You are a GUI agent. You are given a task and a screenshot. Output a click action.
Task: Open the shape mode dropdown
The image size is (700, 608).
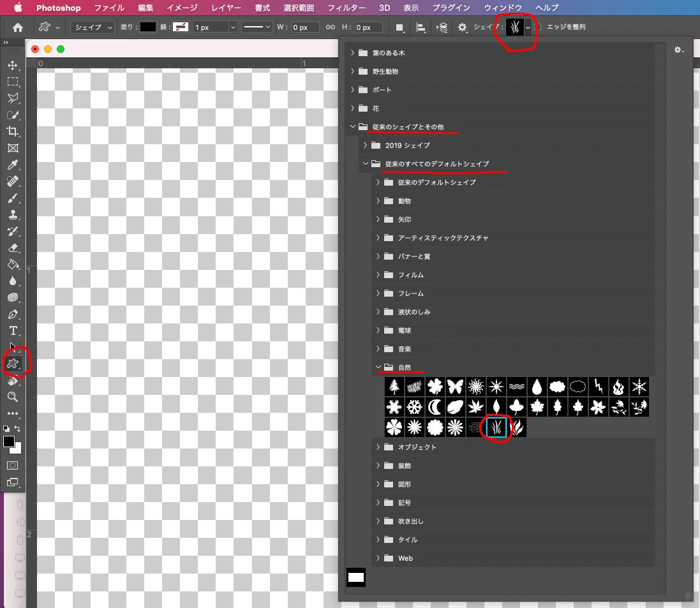click(92, 27)
